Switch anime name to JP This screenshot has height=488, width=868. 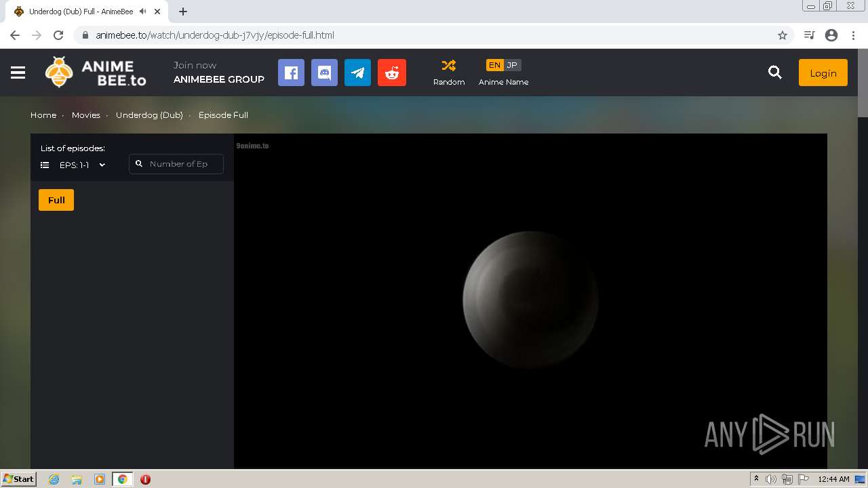click(512, 65)
